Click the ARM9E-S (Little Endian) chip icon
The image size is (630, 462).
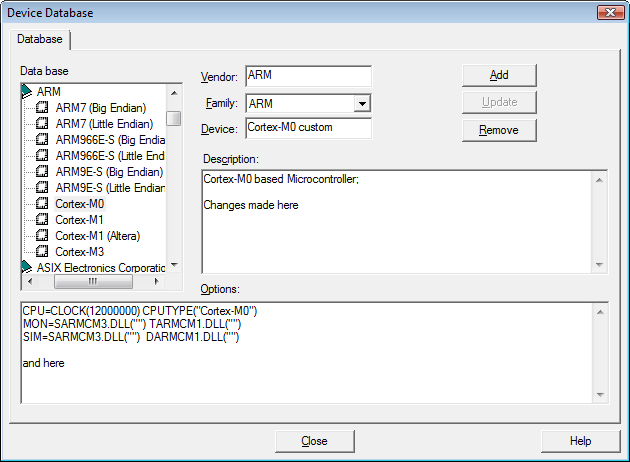pos(42,188)
